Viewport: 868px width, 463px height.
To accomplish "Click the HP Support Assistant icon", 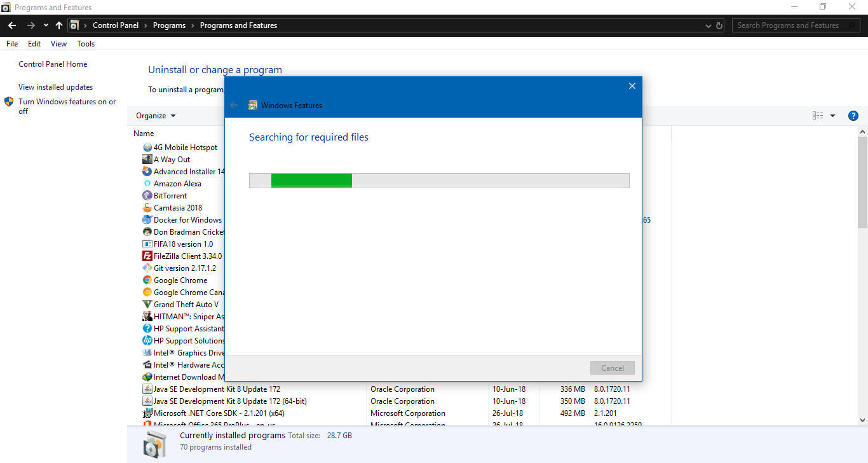I will point(147,329).
